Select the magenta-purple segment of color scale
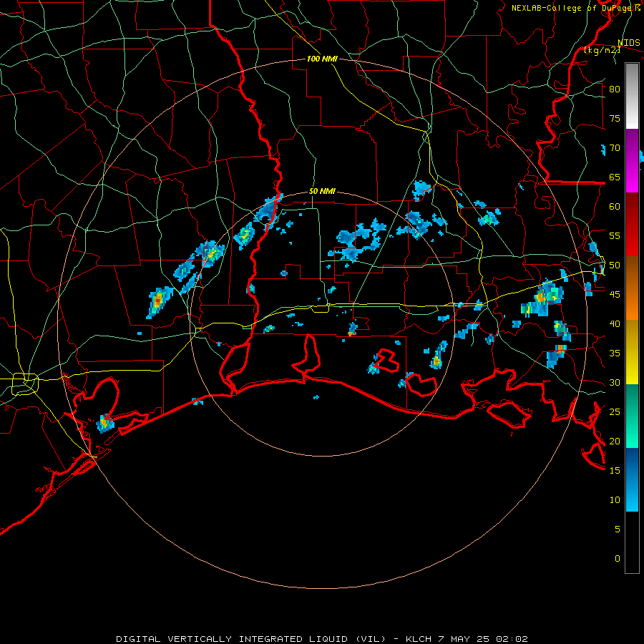 pos(632,161)
